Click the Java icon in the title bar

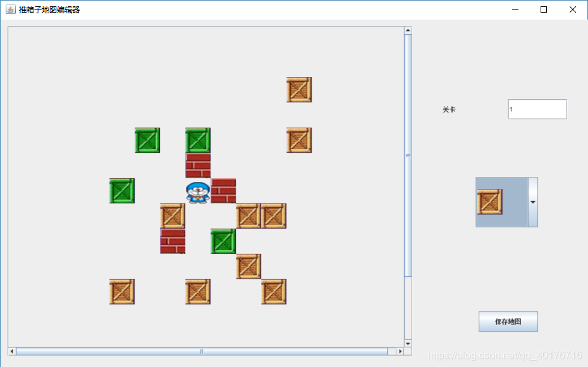pyautogui.click(x=11, y=9)
